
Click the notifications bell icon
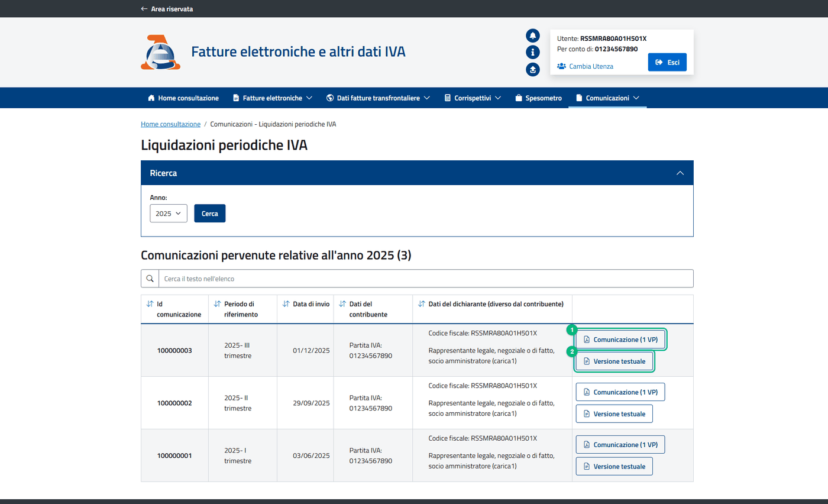coord(532,35)
